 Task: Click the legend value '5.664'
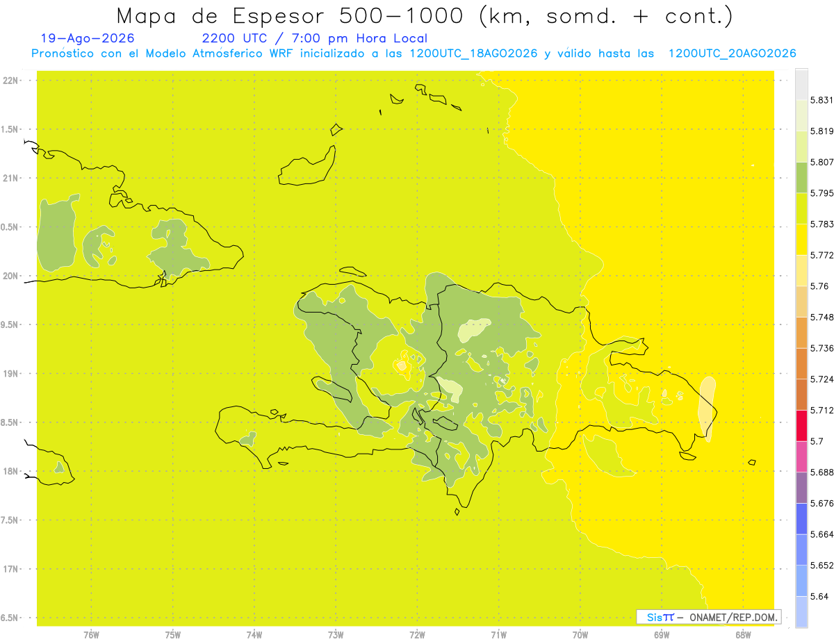click(x=822, y=534)
